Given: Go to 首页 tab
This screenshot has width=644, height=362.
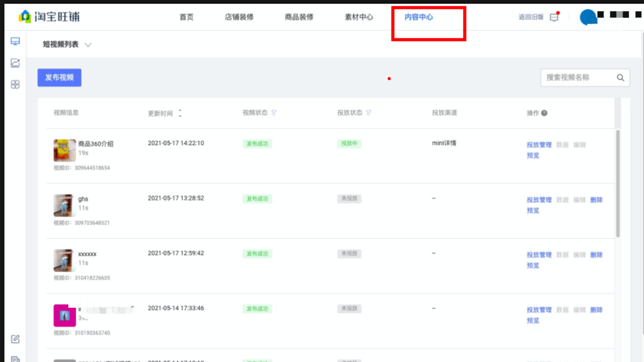Looking at the screenshot, I should [186, 17].
